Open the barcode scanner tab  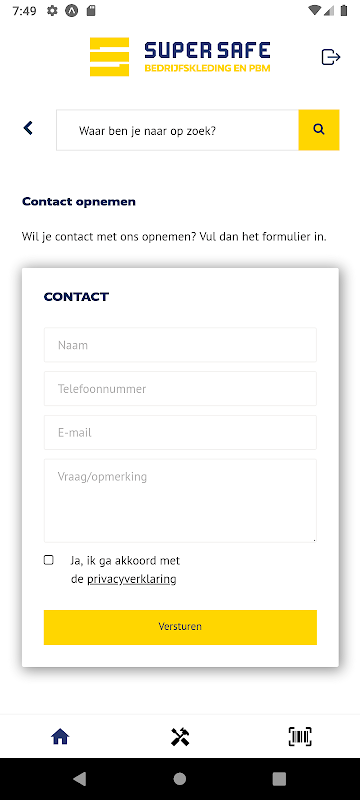click(300, 737)
